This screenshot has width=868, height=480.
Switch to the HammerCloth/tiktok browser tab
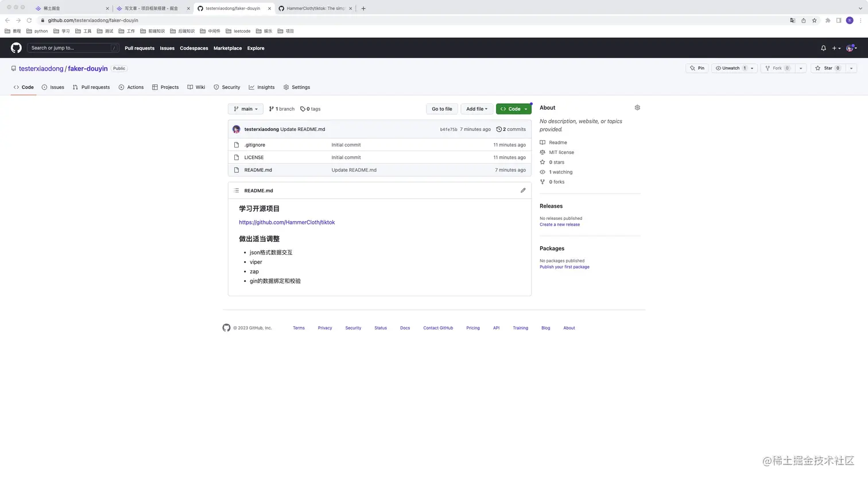[315, 9]
